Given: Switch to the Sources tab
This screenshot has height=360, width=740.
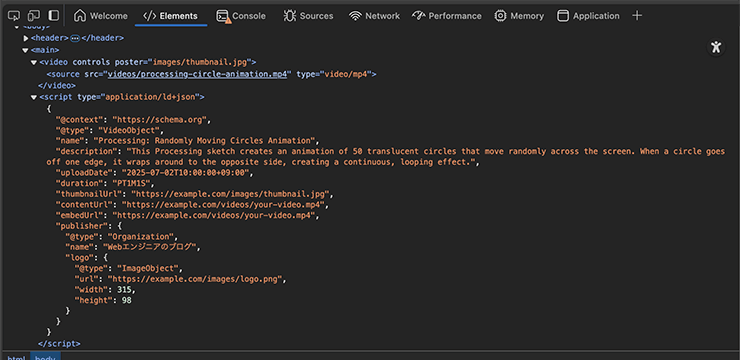Looking at the screenshot, I should tap(308, 16).
